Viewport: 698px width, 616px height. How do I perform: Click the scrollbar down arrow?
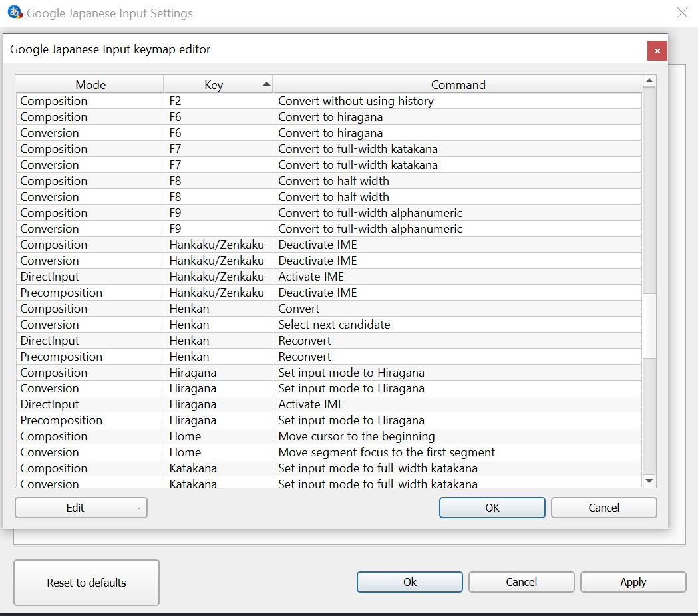pos(649,481)
